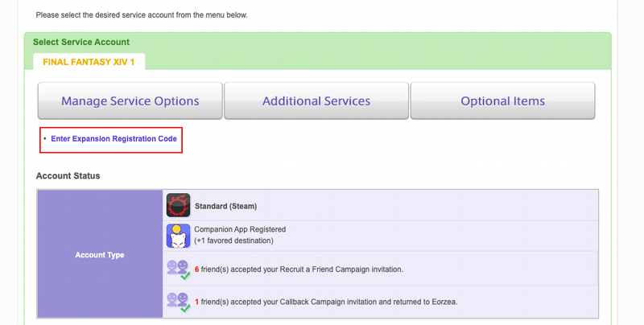The height and width of the screenshot is (325, 644).
Task: Click the Companion App Registered text
Action: click(240, 229)
